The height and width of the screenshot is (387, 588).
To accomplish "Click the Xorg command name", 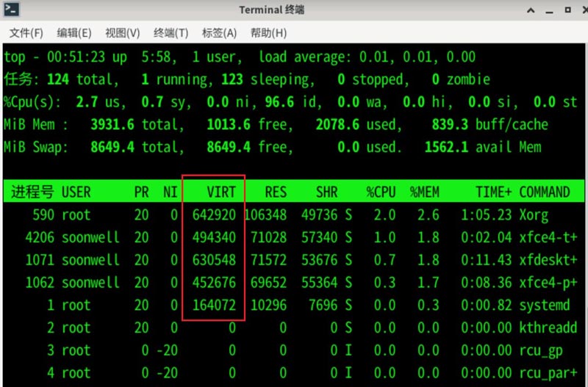I will (534, 215).
